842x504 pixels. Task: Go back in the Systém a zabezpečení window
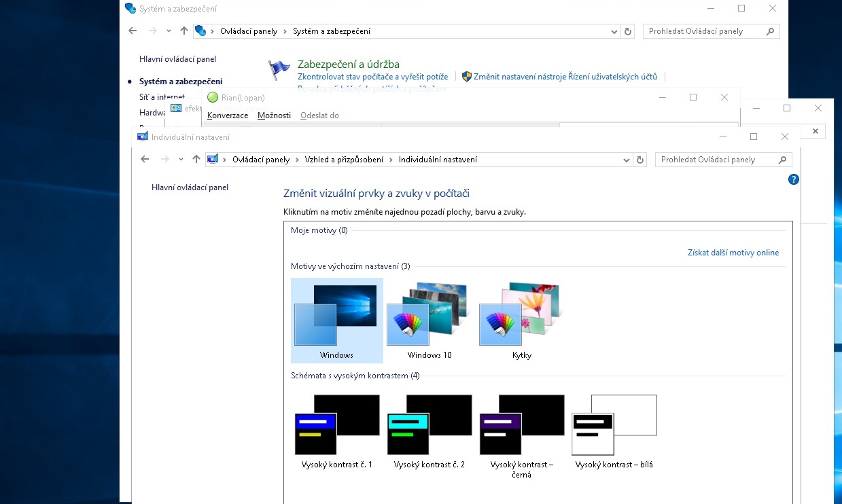pos(133,31)
